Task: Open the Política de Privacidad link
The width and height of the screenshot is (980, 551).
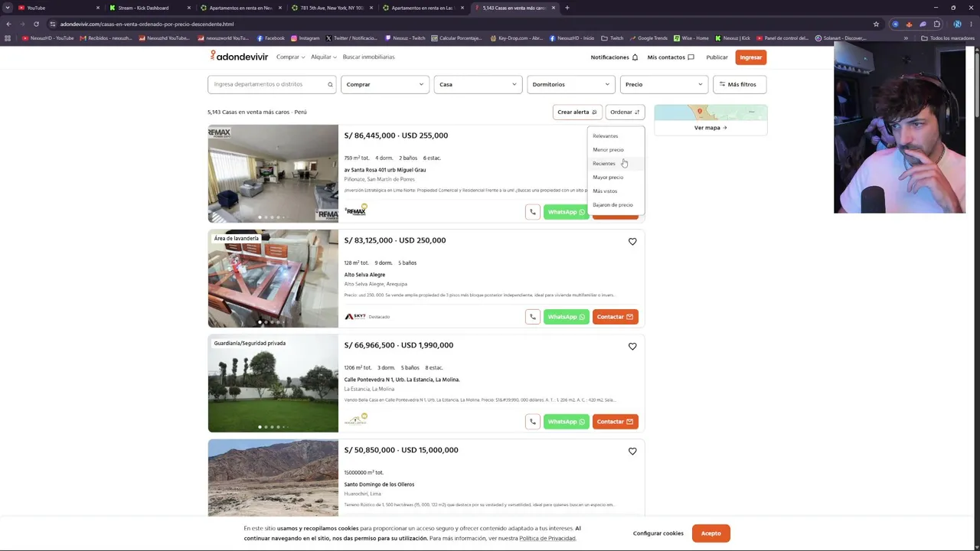Action: (x=547, y=539)
